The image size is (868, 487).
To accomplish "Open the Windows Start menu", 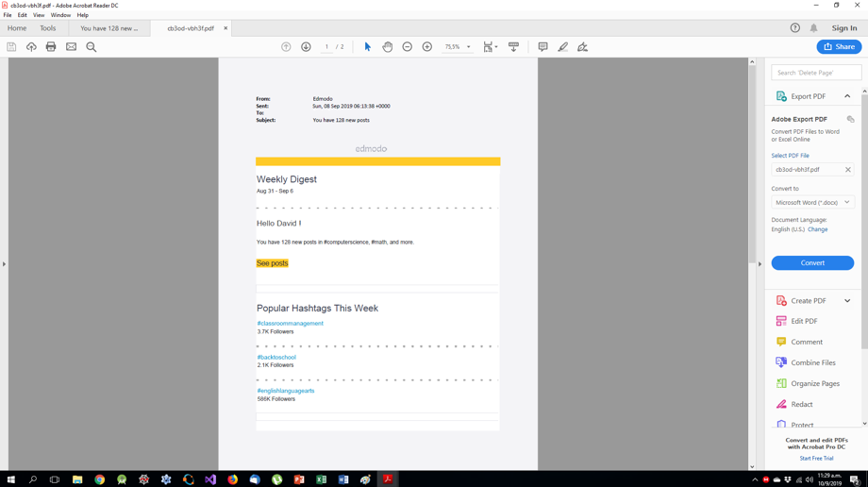I will tap(10, 479).
